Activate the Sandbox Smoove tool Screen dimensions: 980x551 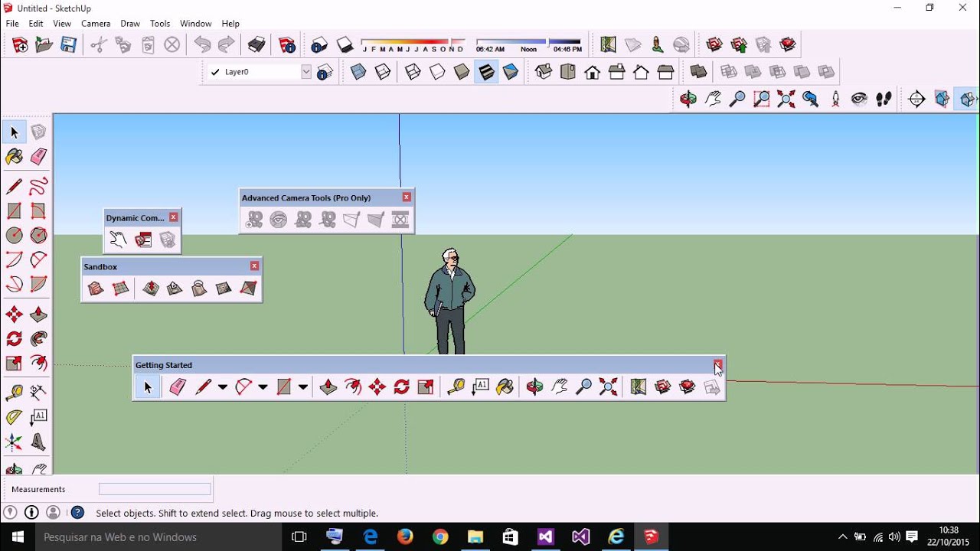point(151,289)
